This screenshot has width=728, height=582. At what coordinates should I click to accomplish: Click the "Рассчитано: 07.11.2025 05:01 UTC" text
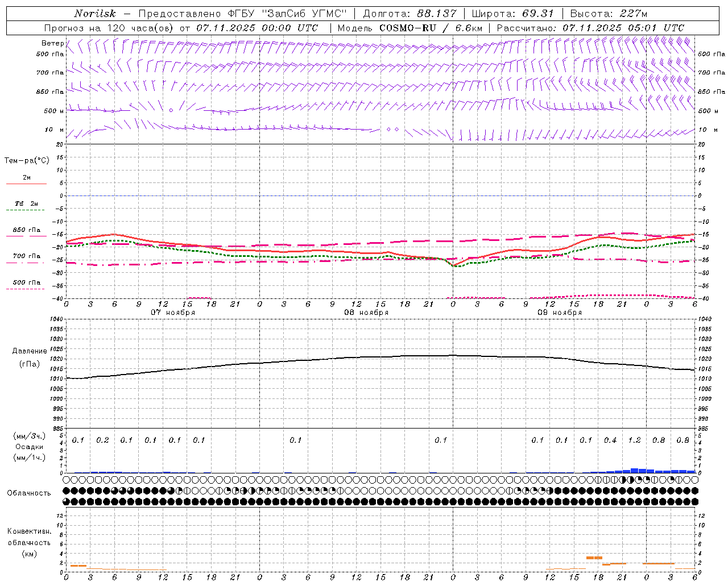(x=590, y=28)
